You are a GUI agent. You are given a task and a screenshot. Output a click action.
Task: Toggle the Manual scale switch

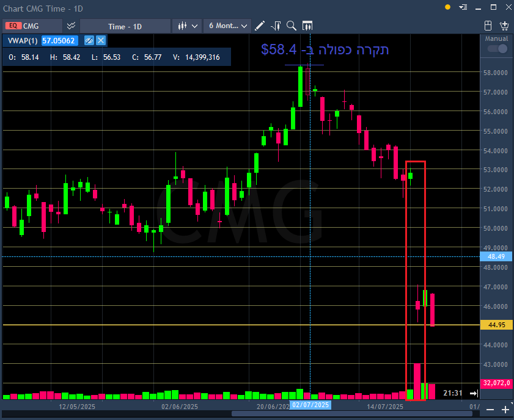pos(497,49)
